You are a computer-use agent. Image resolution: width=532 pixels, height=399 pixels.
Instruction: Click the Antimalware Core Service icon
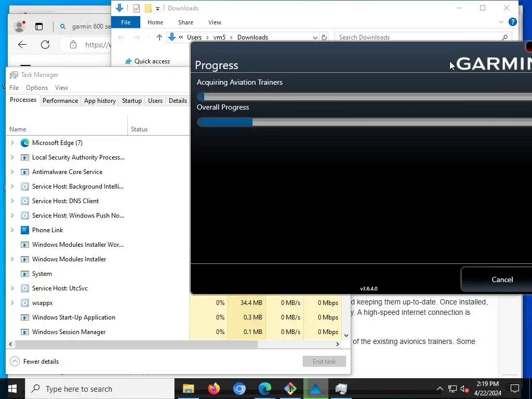pos(25,172)
